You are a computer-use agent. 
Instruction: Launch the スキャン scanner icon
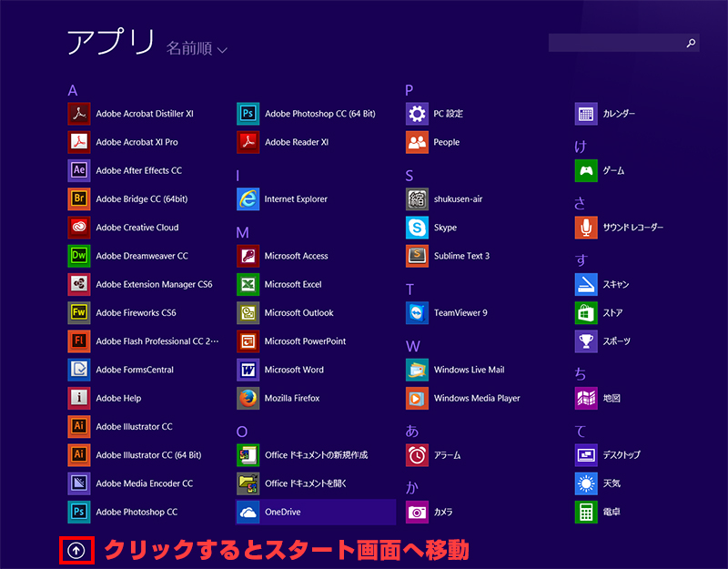tap(586, 284)
